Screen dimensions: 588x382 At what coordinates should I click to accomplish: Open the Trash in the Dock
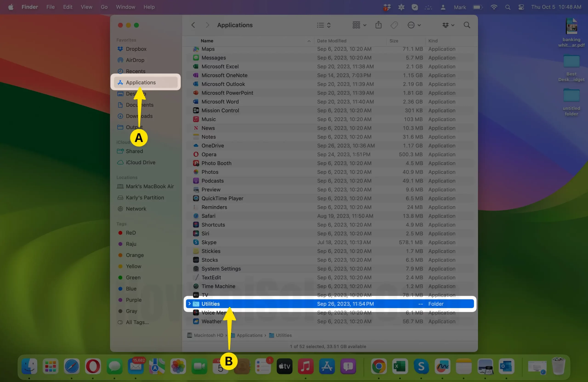coord(558,366)
